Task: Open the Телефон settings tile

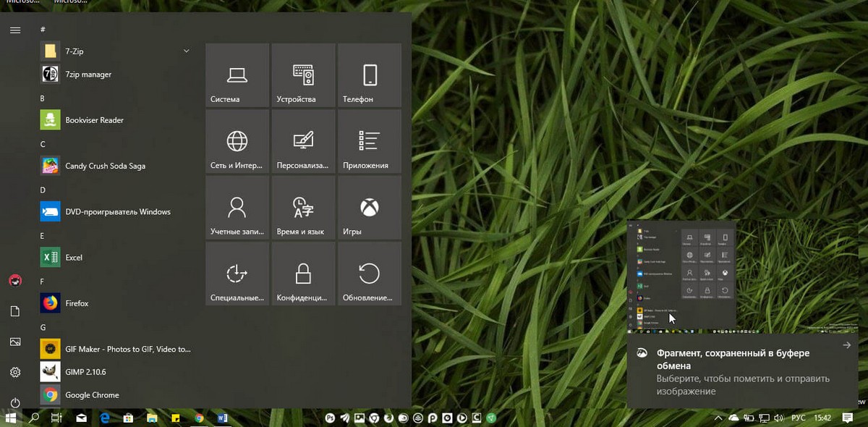Action: point(369,75)
